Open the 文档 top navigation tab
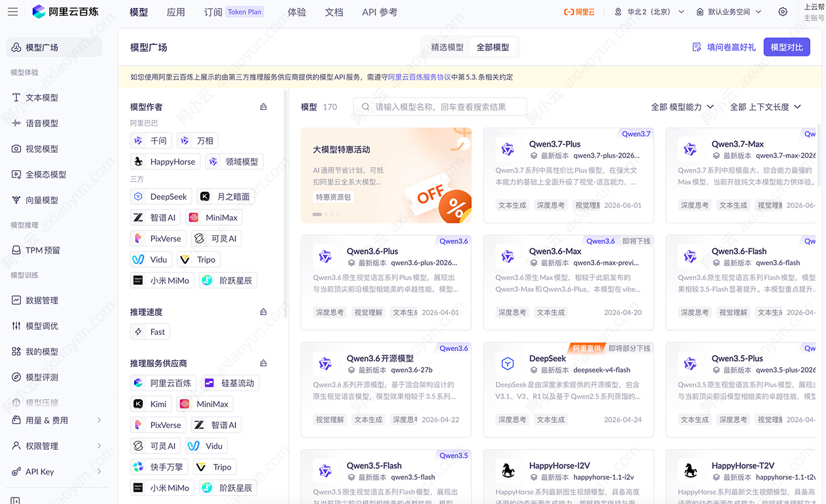Image resolution: width=826 pixels, height=504 pixels. [x=334, y=12]
